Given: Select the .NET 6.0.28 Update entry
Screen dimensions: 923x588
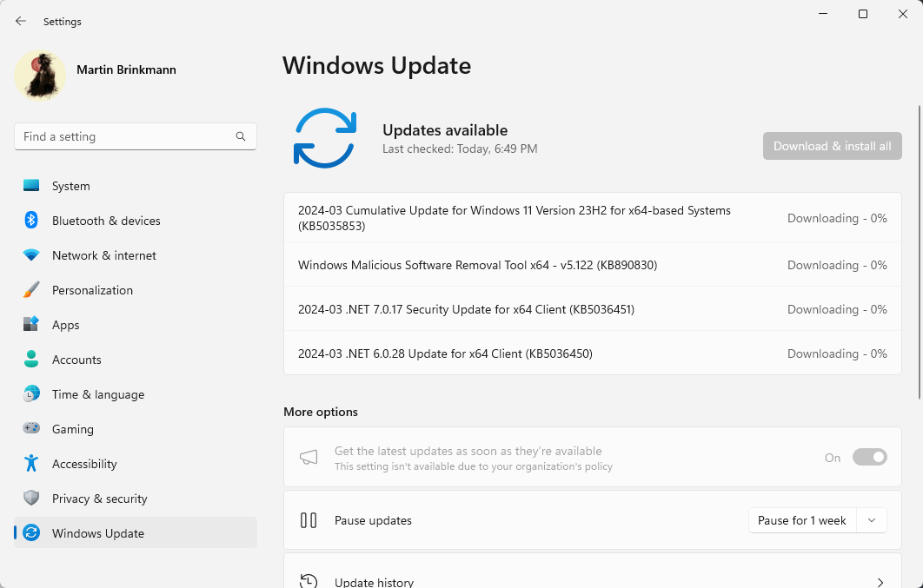Looking at the screenshot, I should (592, 353).
